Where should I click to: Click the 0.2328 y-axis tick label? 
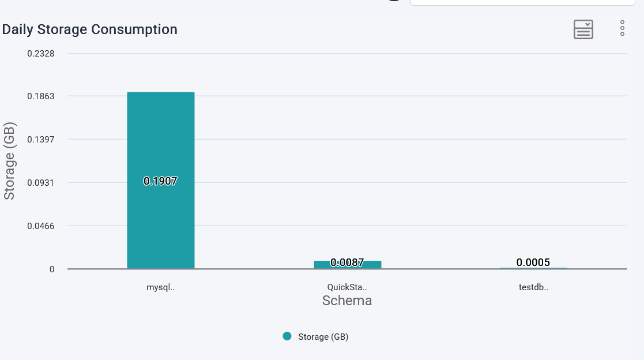pyautogui.click(x=41, y=54)
